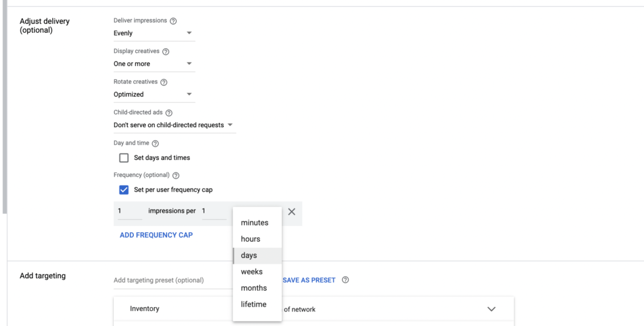
Task: Open the Display creatives One or more dropdown
Action: (x=154, y=64)
